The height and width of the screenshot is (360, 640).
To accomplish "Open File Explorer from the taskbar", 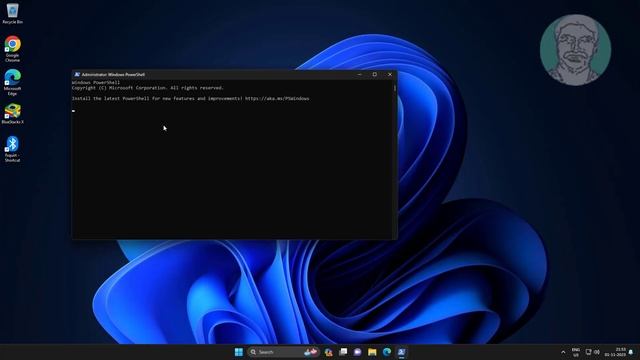I will click(372, 352).
